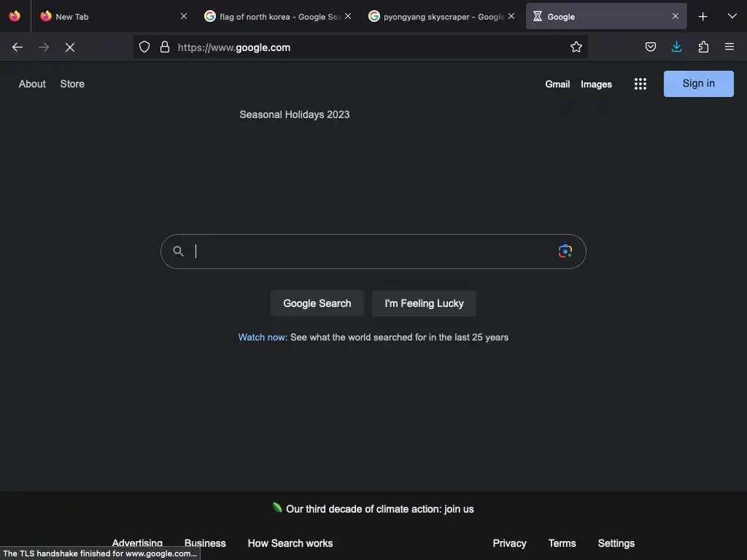Open a new tab with the plus button
This screenshot has height=560, width=747.
click(x=703, y=17)
